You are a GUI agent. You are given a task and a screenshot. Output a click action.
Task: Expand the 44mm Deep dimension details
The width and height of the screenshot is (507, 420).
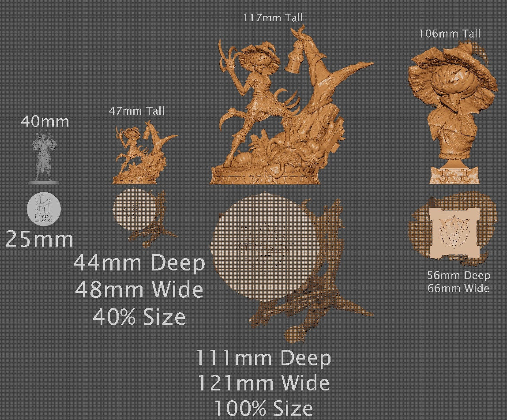[x=141, y=262]
